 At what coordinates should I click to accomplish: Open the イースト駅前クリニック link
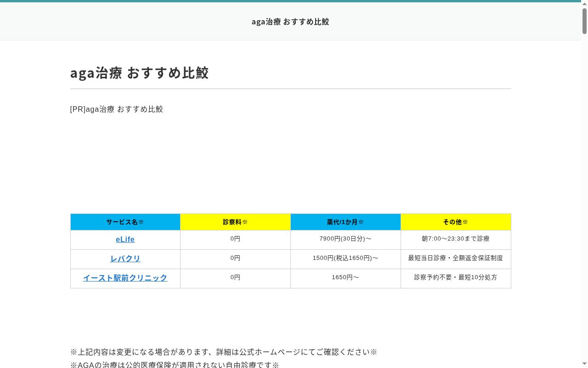tap(125, 278)
